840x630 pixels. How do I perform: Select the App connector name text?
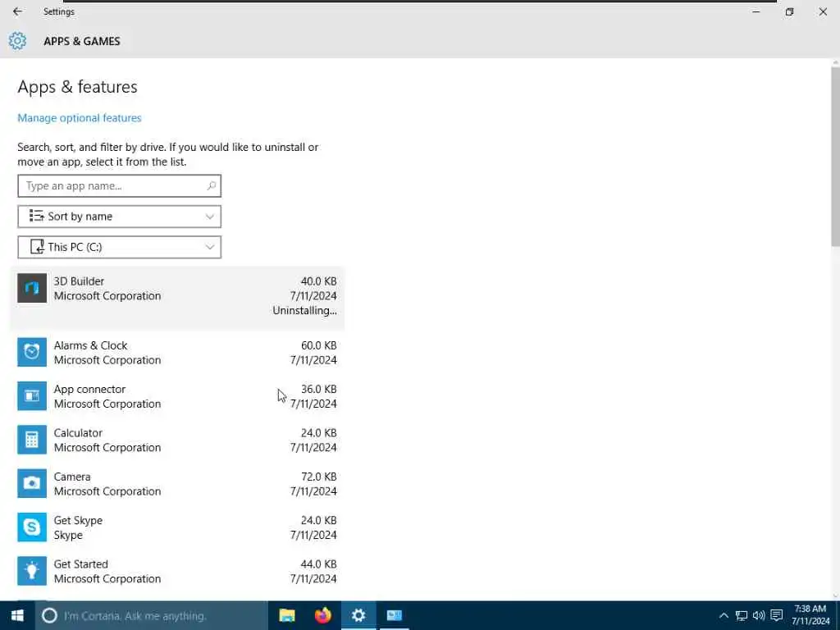(89, 390)
